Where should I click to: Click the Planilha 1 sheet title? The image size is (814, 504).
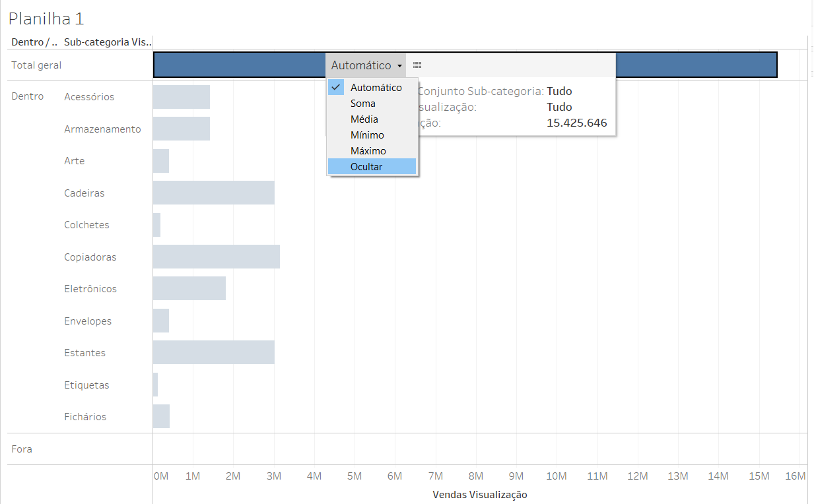coord(46,18)
